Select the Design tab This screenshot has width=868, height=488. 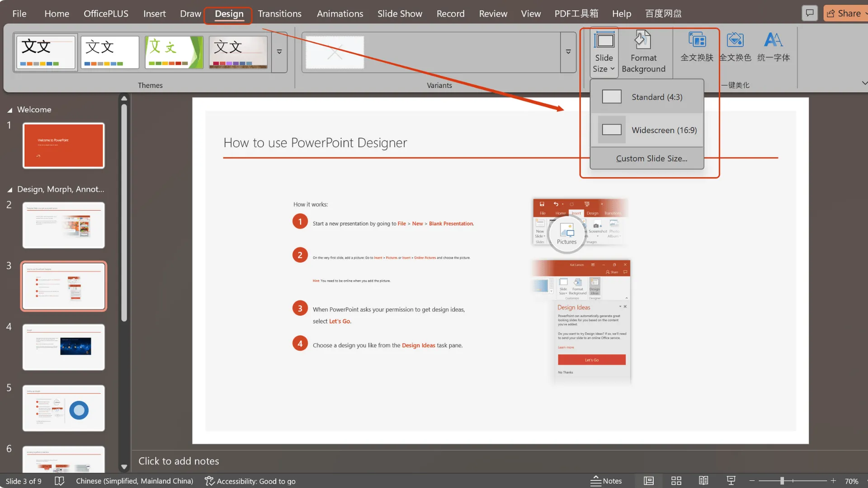click(229, 14)
